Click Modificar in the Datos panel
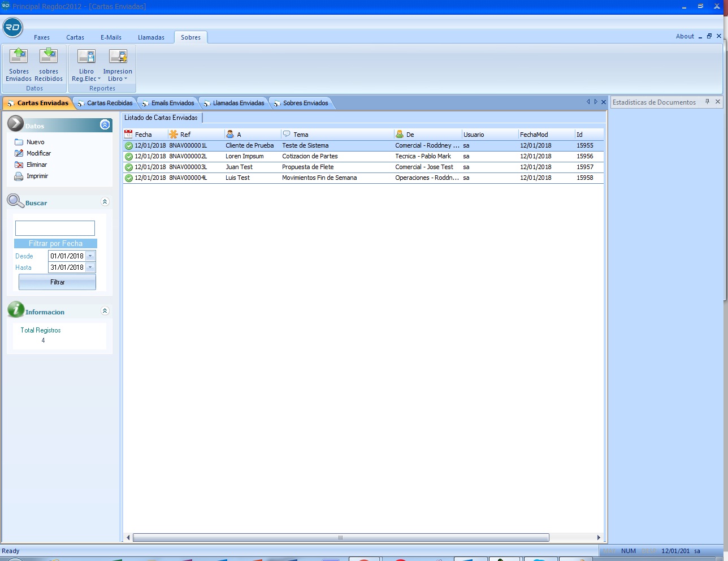Viewport: 728px width, 561px height. point(38,153)
